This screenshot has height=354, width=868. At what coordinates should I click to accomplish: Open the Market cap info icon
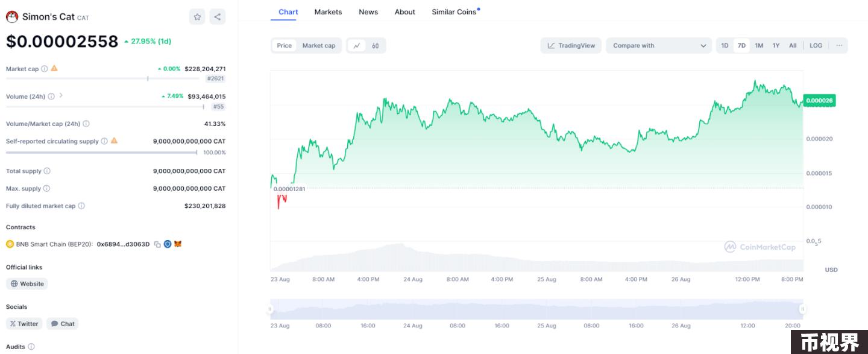[x=45, y=69]
